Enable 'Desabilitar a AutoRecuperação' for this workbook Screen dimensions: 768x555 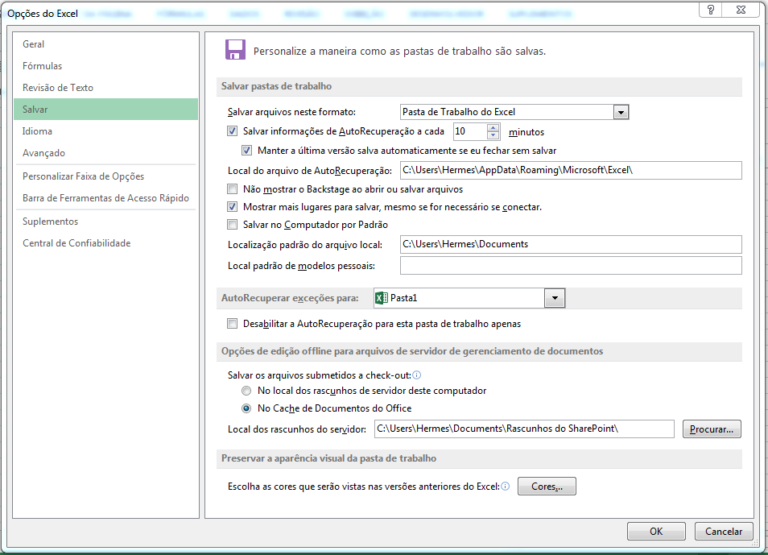point(233,324)
